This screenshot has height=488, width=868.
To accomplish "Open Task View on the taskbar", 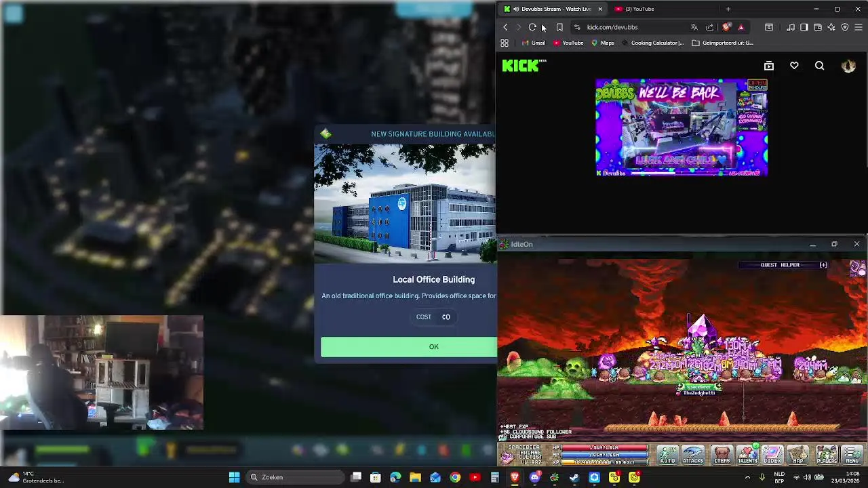I will (x=356, y=477).
